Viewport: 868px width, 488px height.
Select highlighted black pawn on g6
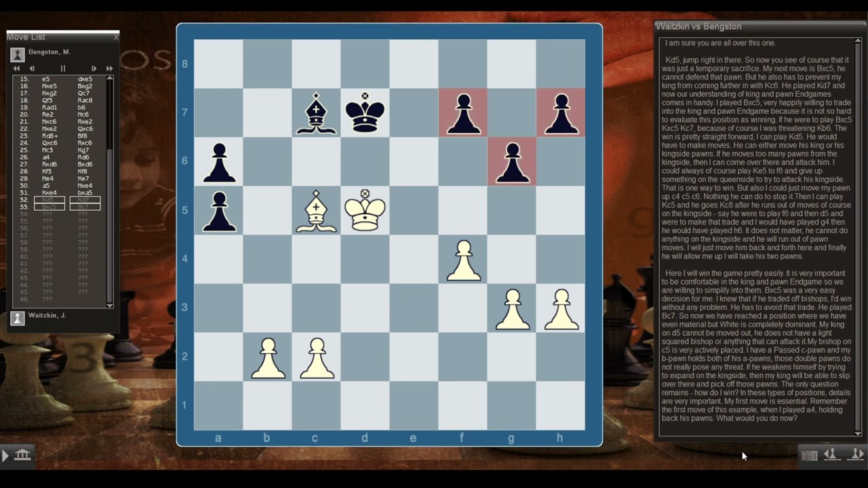[511, 161]
